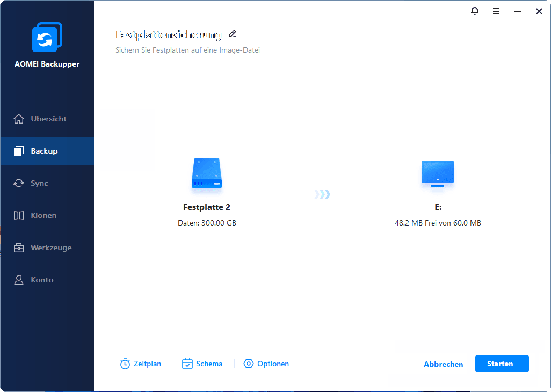Viewport: 551px width, 392px height.
Task: Open the Werkzeuge tools section
Action: point(47,248)
